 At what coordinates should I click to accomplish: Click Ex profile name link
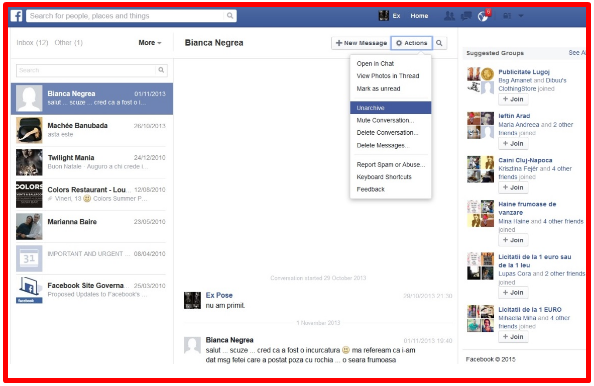pos(396,16)
